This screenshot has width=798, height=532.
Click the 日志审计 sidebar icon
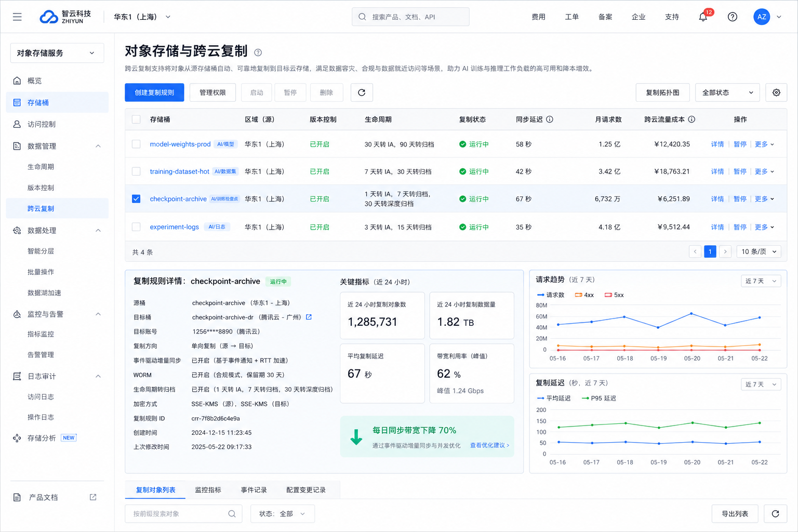[x=17, y=376]
